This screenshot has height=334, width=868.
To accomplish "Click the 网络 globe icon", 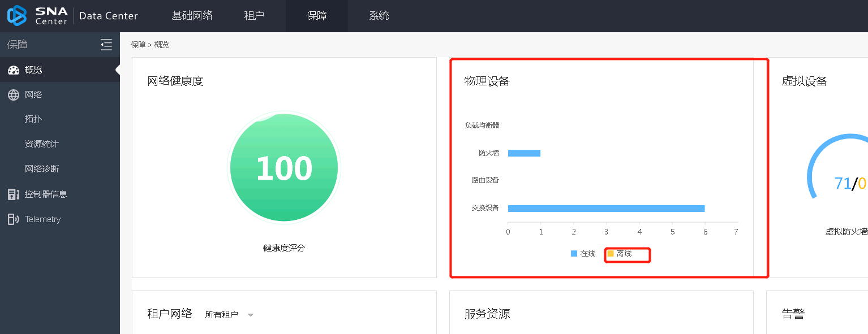I will tap(14, 95).
